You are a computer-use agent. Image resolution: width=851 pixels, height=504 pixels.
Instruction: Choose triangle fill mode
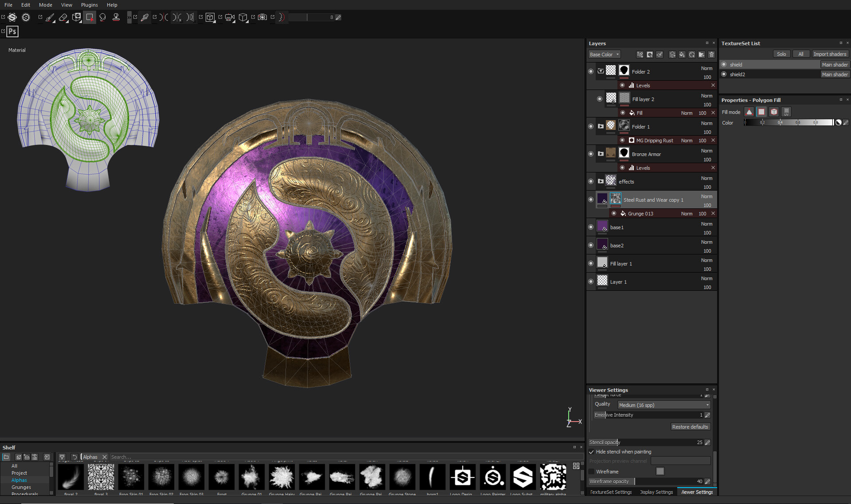click(749, 112)
